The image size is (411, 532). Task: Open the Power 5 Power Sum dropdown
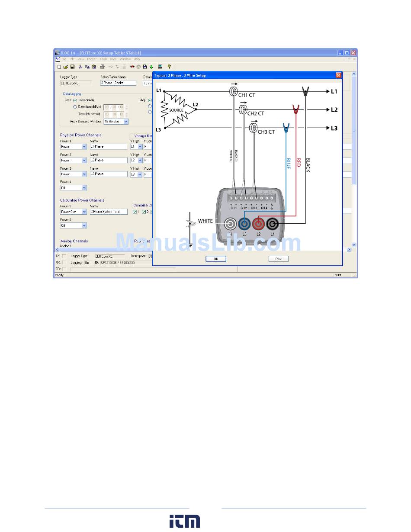84,212
